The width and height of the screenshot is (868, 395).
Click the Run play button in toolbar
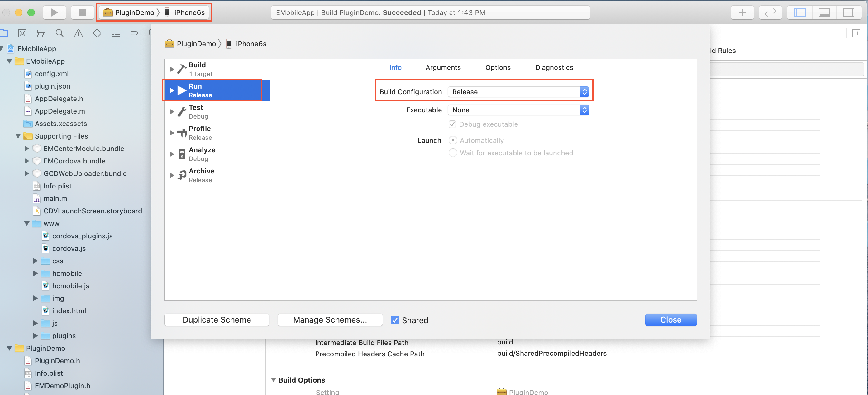click(x=54, y=12)
